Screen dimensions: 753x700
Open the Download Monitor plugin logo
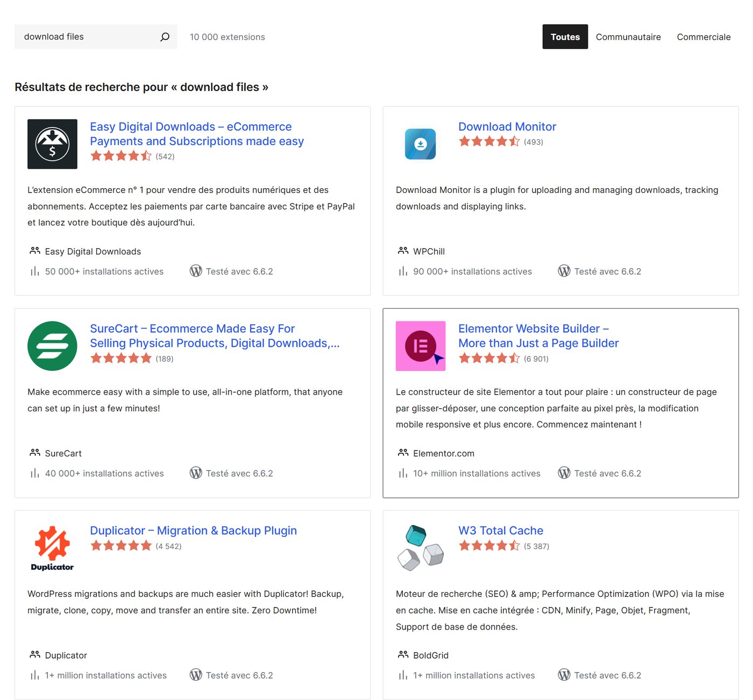click(421, 144)
